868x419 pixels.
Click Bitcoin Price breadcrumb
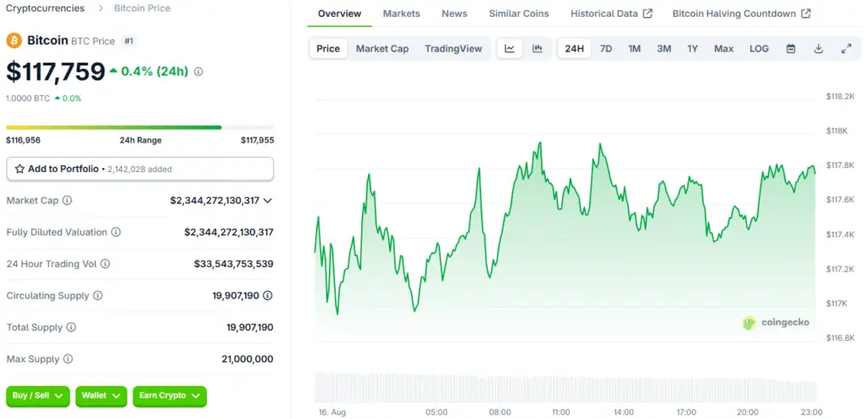pyautogui.click(x=142, y=8)
